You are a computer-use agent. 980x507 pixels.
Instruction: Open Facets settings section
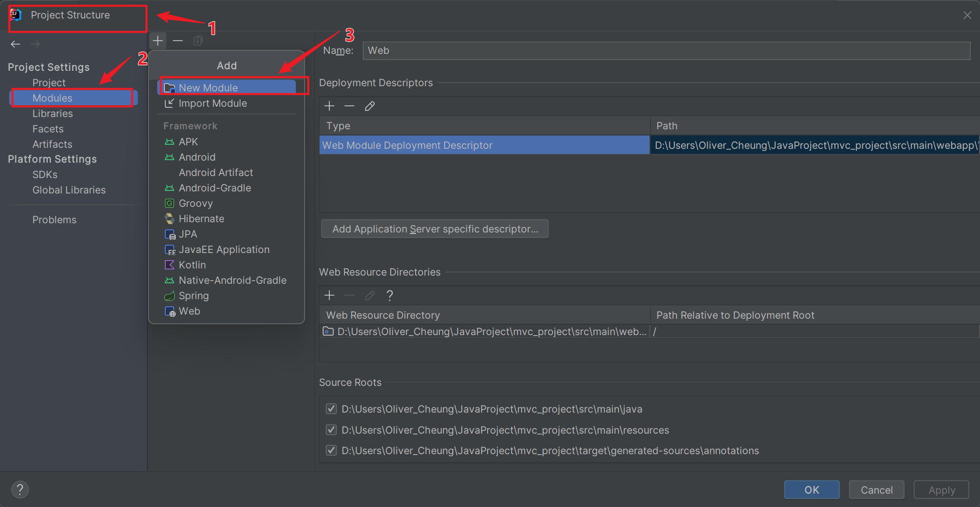[48, 129]
